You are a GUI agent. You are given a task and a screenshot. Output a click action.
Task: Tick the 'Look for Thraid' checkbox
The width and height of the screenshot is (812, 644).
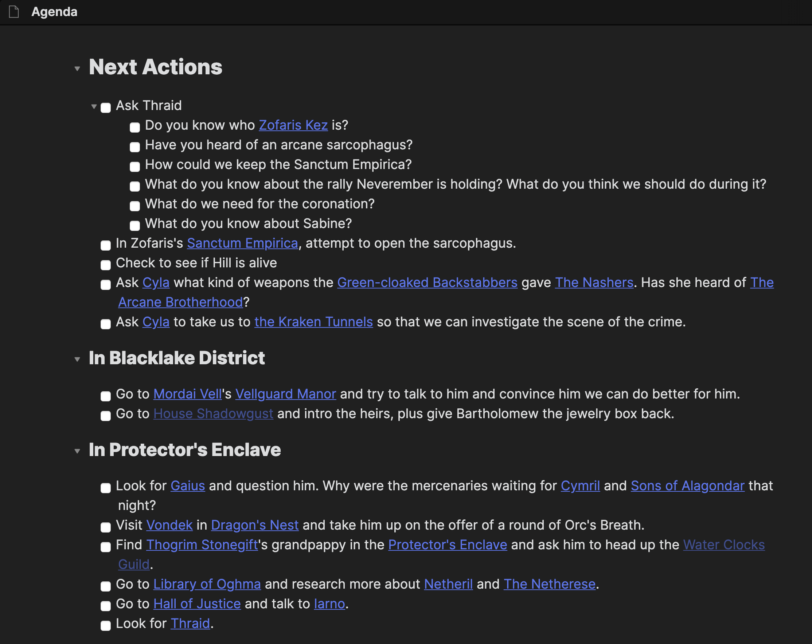point(105,625)
